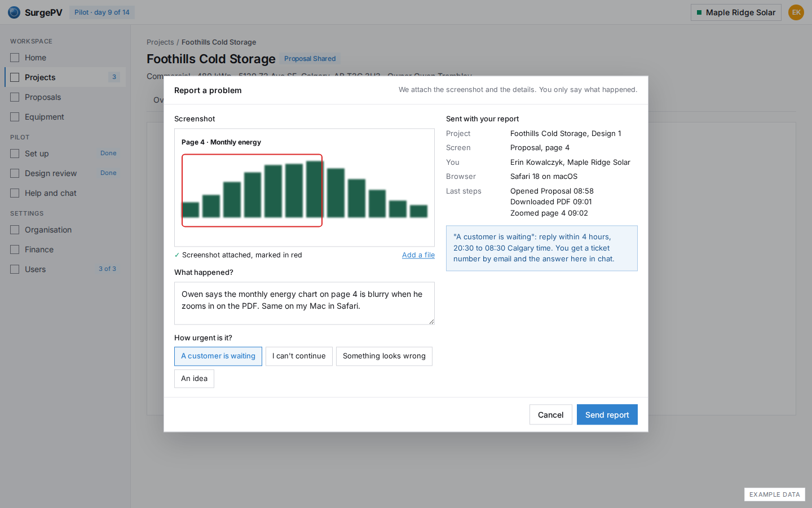The image size is (812, 508).
Task: Click the Home sidebar icon
Action: (15, 58)
